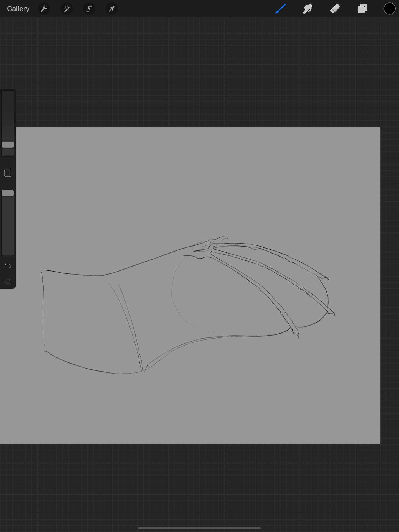Screen dimensions: 399x532
Task: Return to the Gallery
Action: click(x=18, y=9)
